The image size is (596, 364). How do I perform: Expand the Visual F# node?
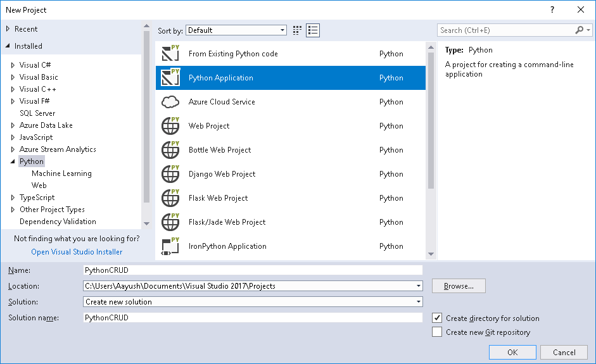tap(13, 101)
